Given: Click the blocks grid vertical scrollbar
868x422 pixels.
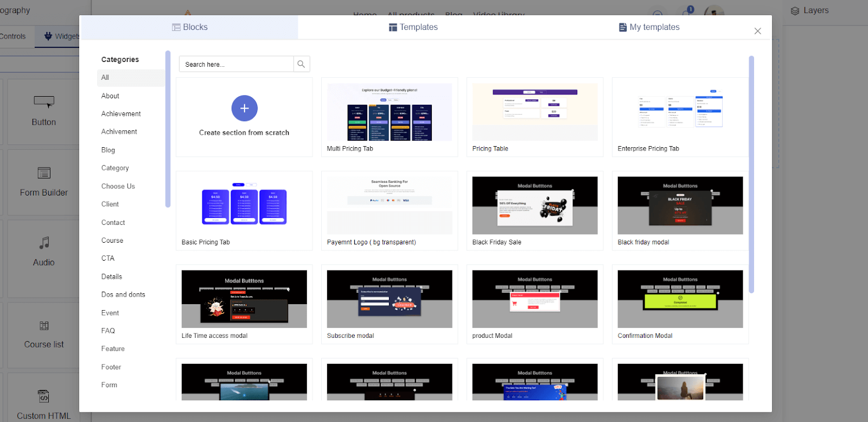Looking at the screenshot, I should pyautogui.click(x=751, y=174).
